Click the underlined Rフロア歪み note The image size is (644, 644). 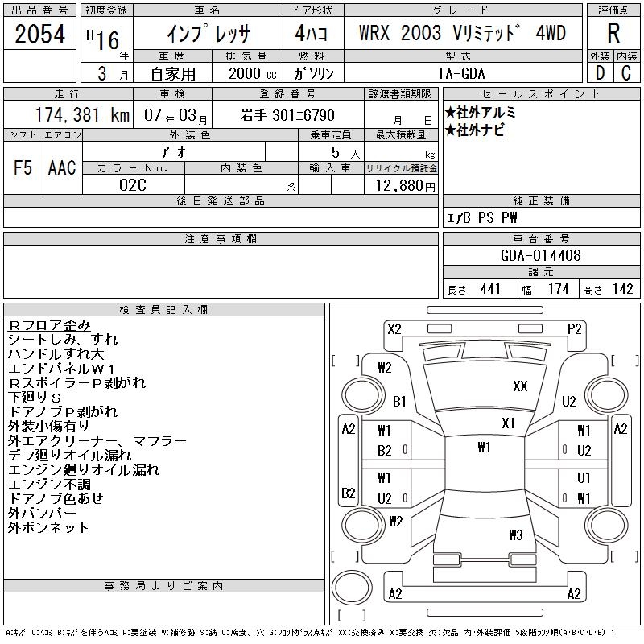click(x=49, y=325)
